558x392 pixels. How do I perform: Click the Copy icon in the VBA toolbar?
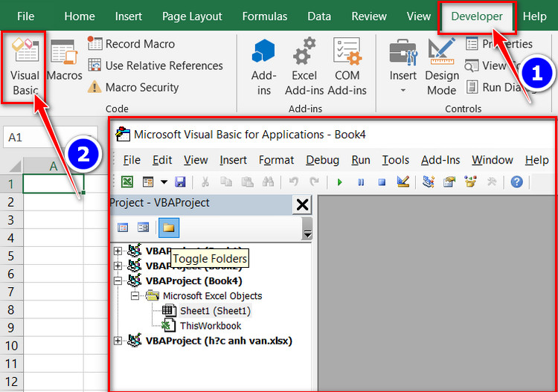point(226,182)
